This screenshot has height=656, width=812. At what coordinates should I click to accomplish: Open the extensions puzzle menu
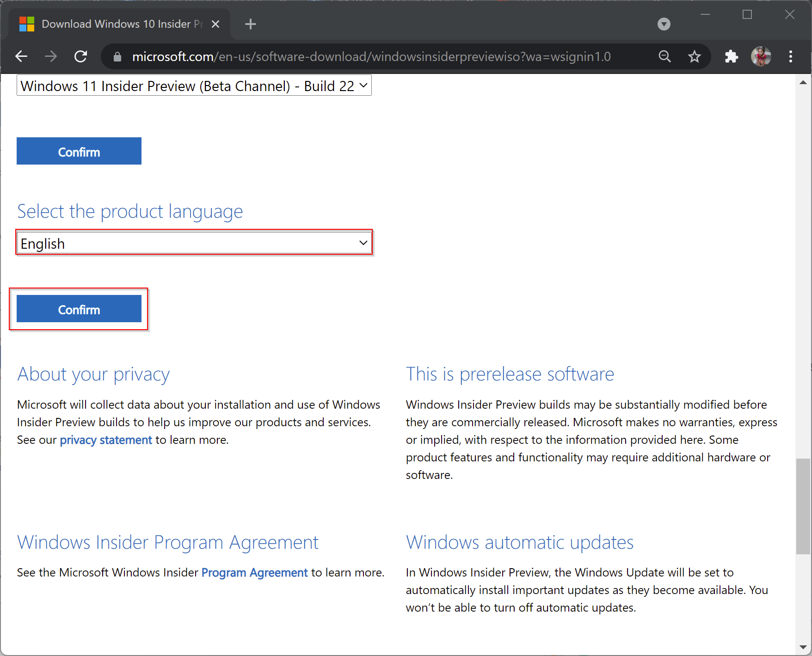click(731, 56)
